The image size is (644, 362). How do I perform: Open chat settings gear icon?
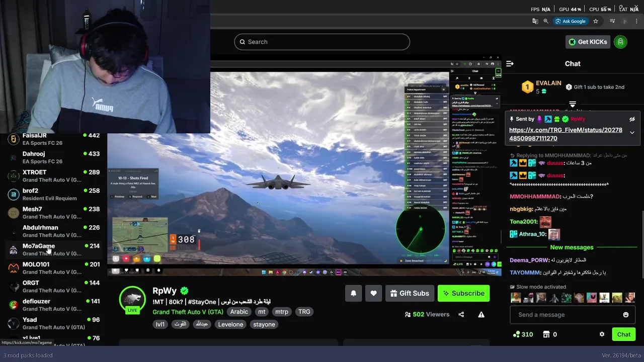[602, 334]
